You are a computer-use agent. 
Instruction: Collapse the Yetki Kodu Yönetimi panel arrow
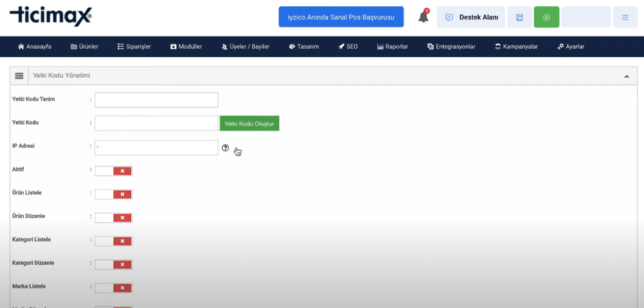[x=627, y=77]
